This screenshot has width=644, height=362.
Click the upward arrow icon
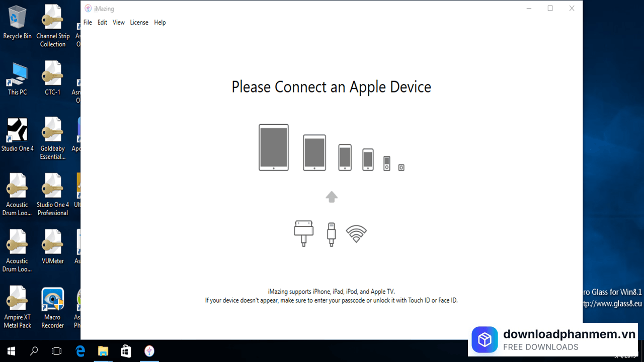[x=331, y=197]
